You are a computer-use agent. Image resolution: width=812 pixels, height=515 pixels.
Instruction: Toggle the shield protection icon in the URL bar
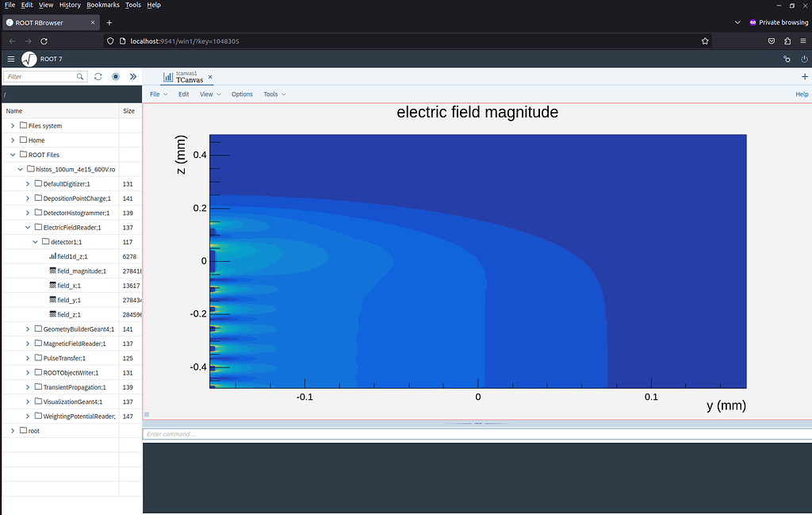tap(110, 40)
